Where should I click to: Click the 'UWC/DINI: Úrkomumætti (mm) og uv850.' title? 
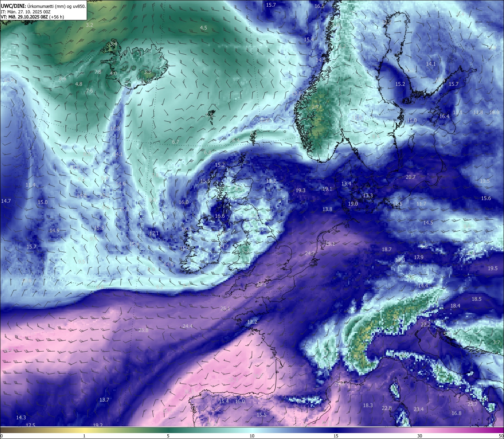coord(43,6)
